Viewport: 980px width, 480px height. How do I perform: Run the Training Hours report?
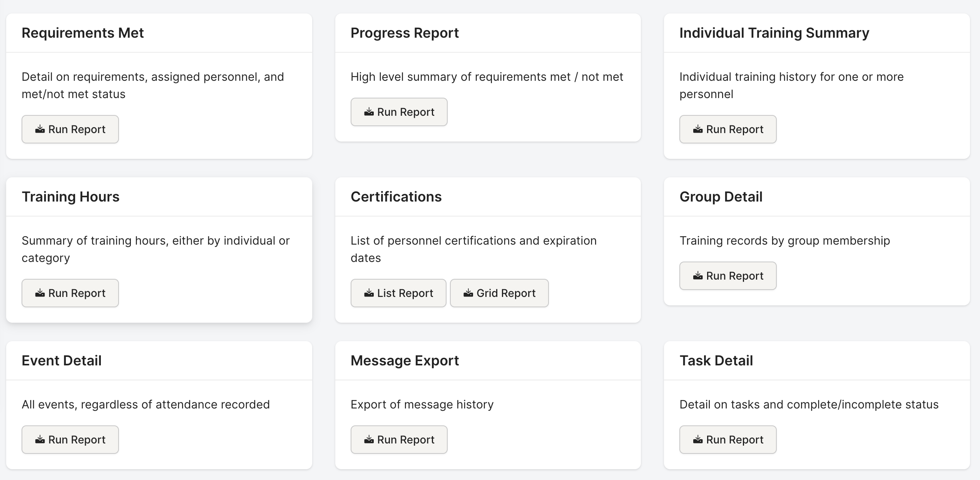tap(70, 293)
